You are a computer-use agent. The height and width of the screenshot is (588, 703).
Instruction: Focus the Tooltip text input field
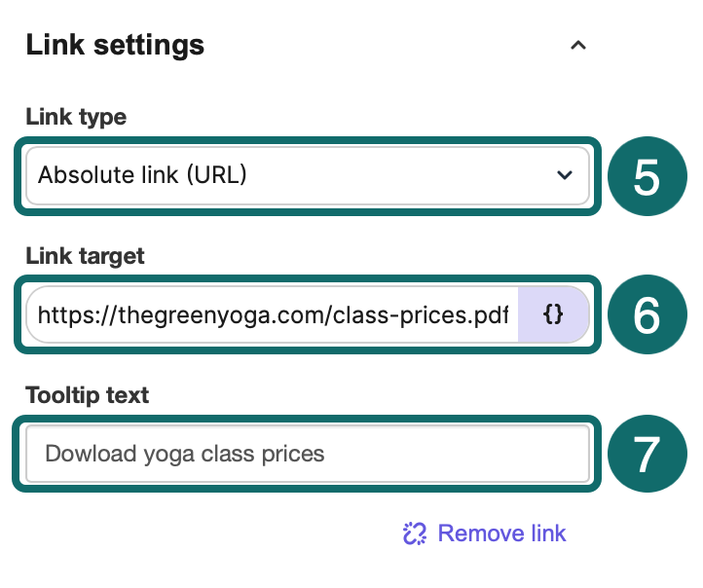click(308, 454)
